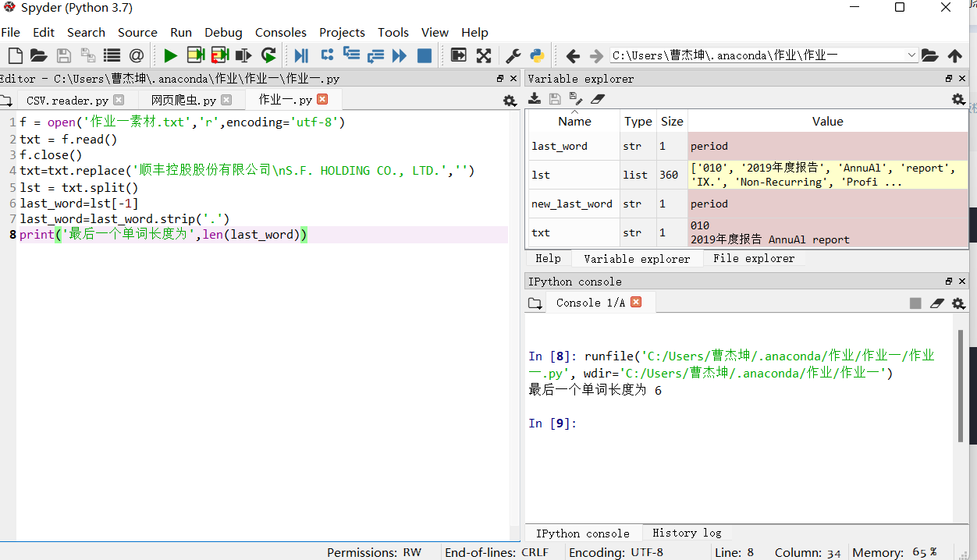The image size is (977, 560).
Task: Go forward with right arrow icon
Action: click(x=596, y=56)
